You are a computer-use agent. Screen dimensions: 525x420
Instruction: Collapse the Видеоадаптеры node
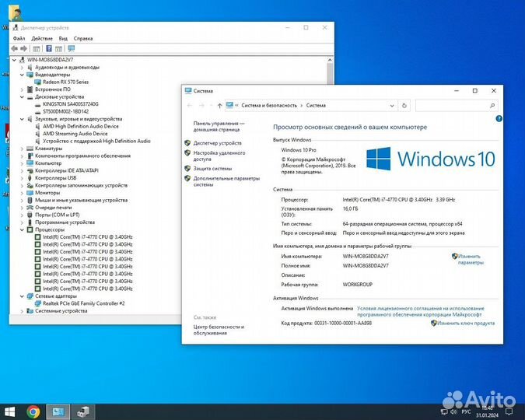pos(22,75)
